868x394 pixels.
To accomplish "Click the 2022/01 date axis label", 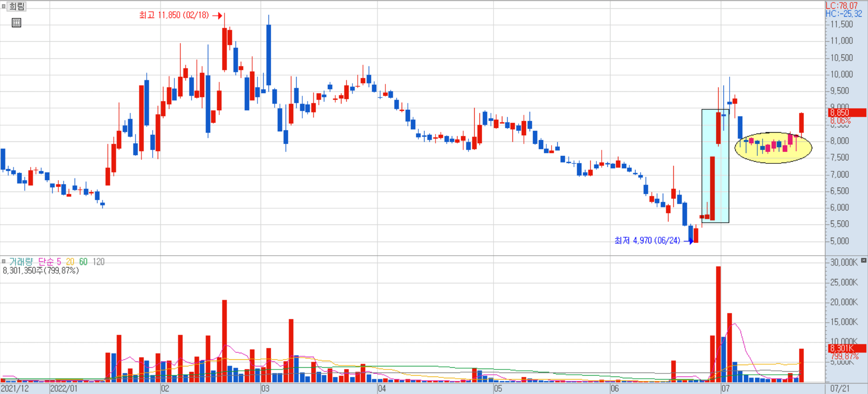I will [x=64, y=389].
